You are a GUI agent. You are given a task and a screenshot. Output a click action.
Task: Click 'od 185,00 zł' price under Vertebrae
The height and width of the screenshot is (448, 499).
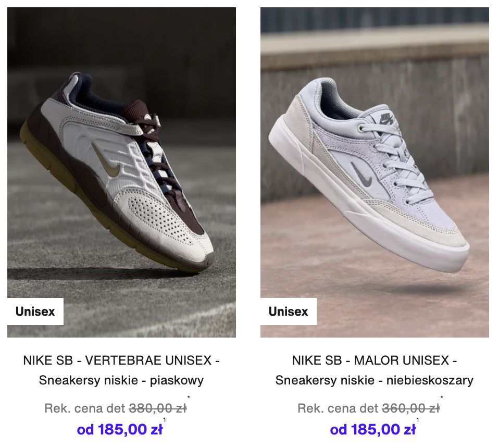click(120, 430)
